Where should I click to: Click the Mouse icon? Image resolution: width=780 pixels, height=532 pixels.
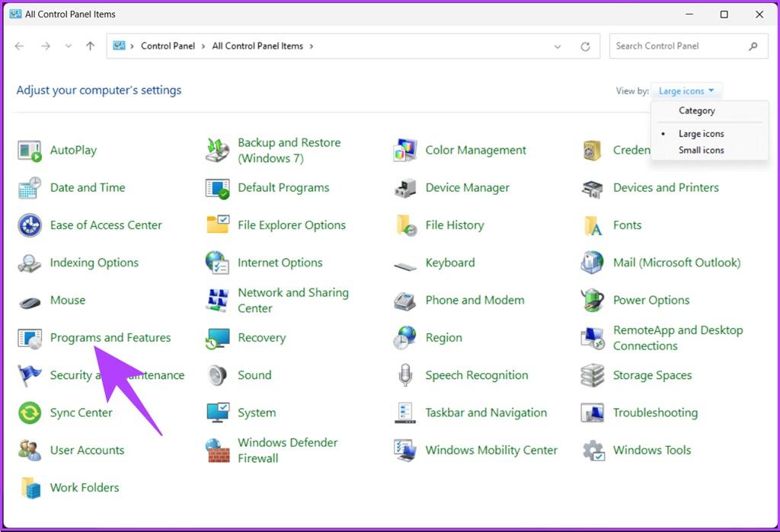[30, 301]
